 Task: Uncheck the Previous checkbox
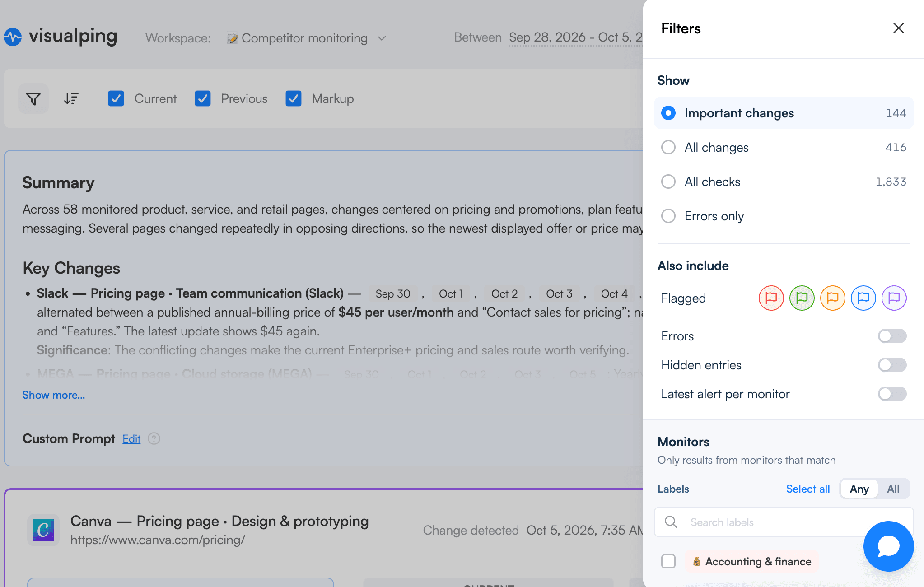(203, 98)
